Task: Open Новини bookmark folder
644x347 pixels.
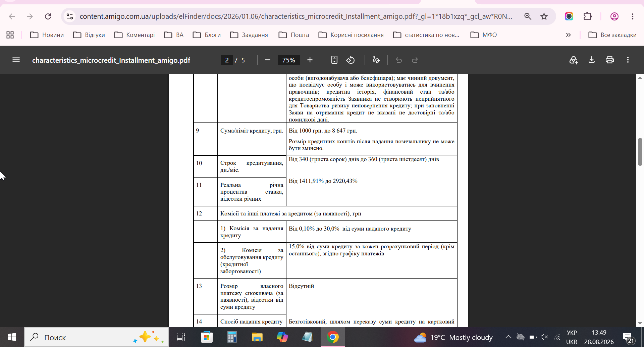Action: click(x=47, y=35)
